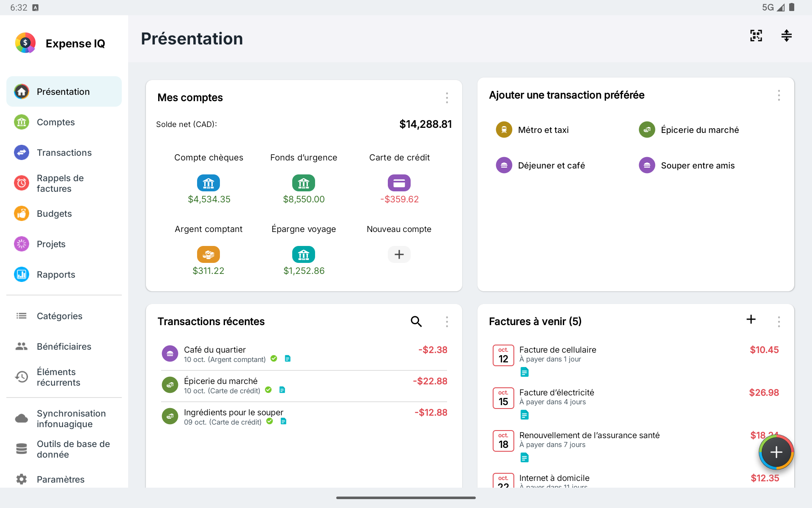Tap the Argent comptant cash icon

[208, 254]
